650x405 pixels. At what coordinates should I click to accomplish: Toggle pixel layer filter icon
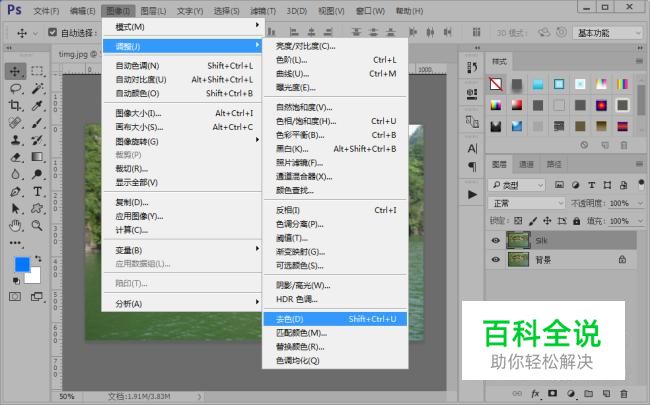(x=559, y=185)
